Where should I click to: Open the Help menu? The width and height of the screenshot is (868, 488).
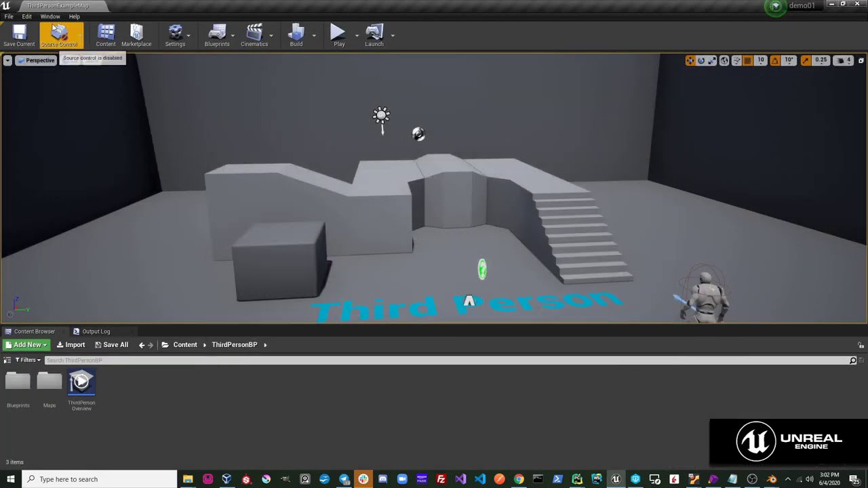coord(75,16)
